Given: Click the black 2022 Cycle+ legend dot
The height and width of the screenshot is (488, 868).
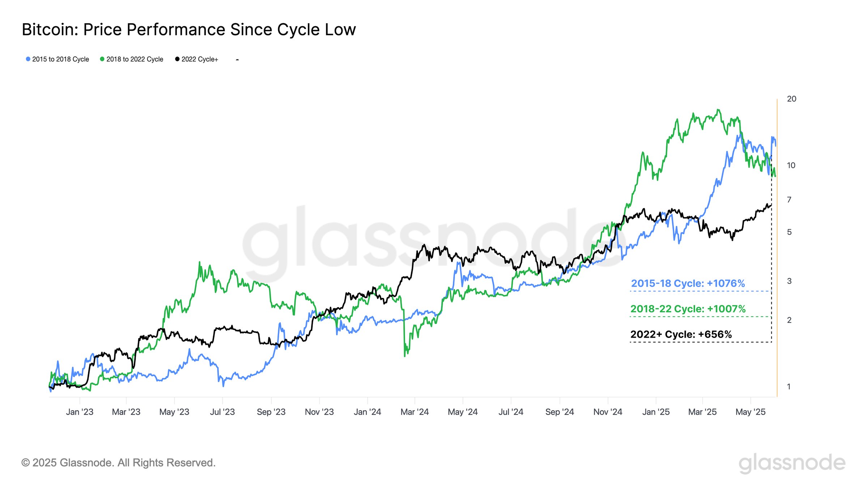Looking at the screenshot, I should pos(177,59).
